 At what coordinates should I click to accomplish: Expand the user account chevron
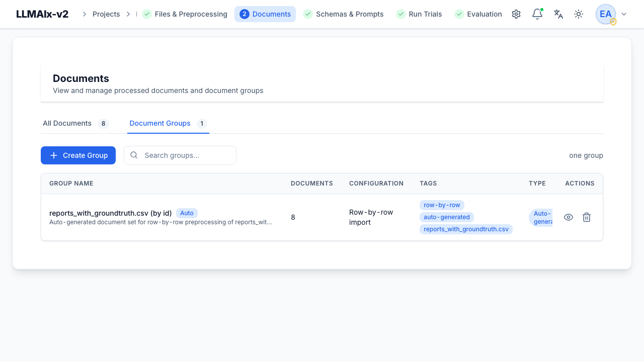[x=624, y=14]
